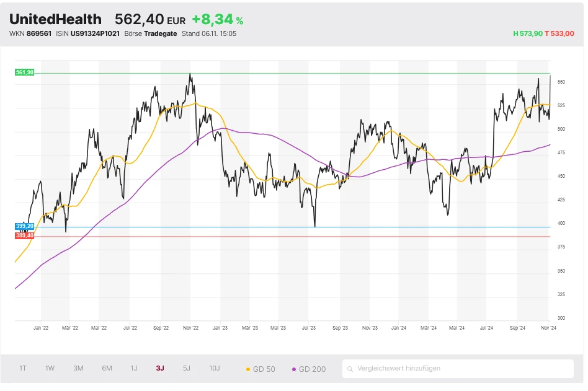Switch to the 1W timeframe
This screenshot has height=391, width=588.
coord(50,367)
